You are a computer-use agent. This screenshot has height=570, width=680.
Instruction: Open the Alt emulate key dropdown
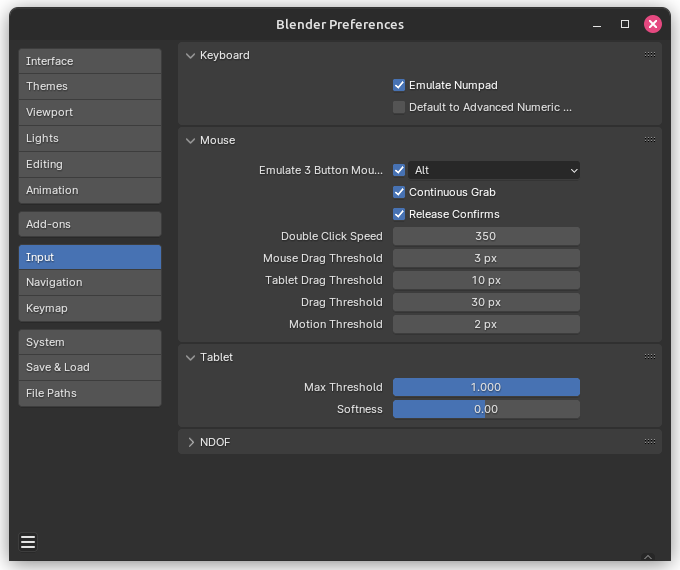pyautogui.click(x=494, y=170)
